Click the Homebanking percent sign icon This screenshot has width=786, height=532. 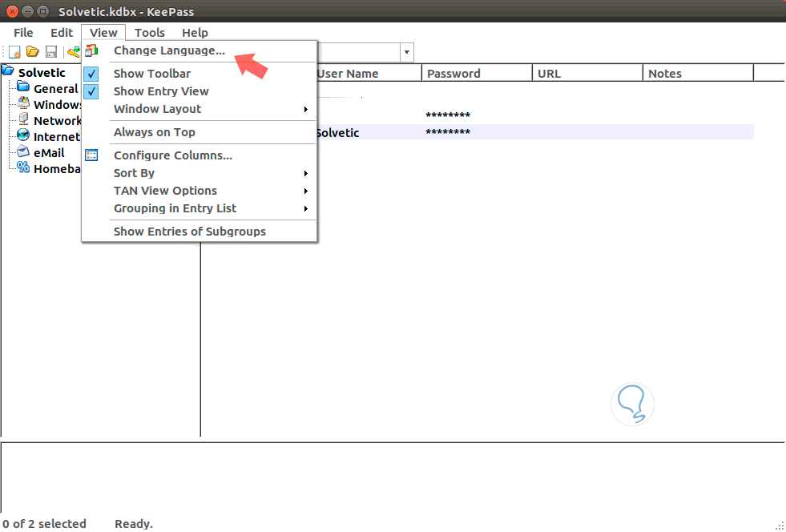pyautogui.click(x=23, y=167)
